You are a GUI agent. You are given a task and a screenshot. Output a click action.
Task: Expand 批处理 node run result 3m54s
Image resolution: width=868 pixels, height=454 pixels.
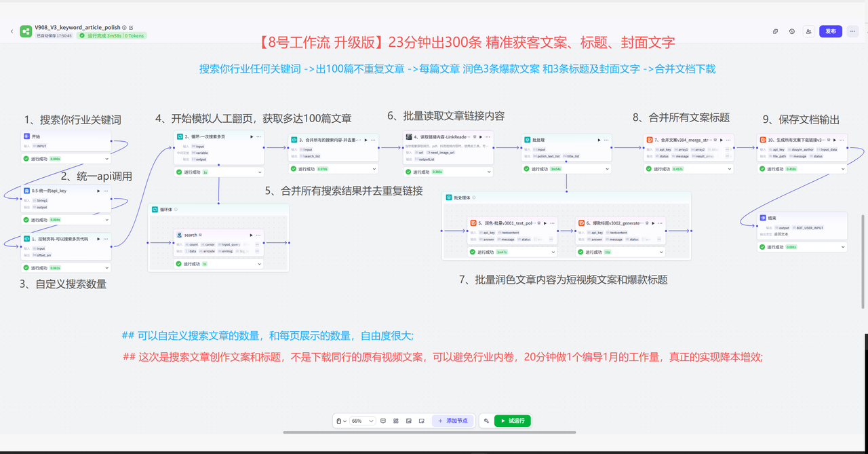coord(606,169)
